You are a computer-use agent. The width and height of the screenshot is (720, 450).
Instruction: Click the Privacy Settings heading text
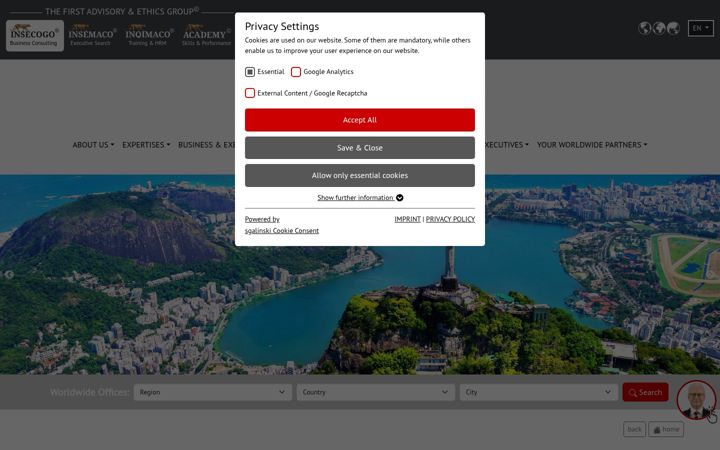[282, 26]
